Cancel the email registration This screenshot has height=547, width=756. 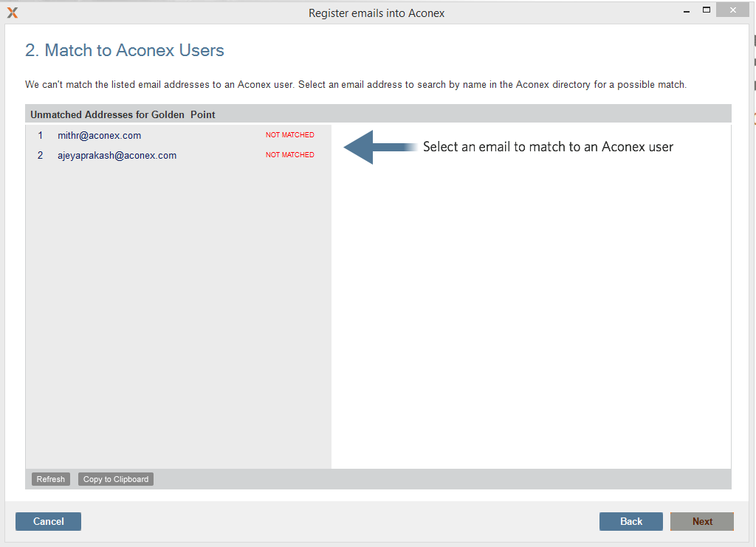(x=48, y=521)
